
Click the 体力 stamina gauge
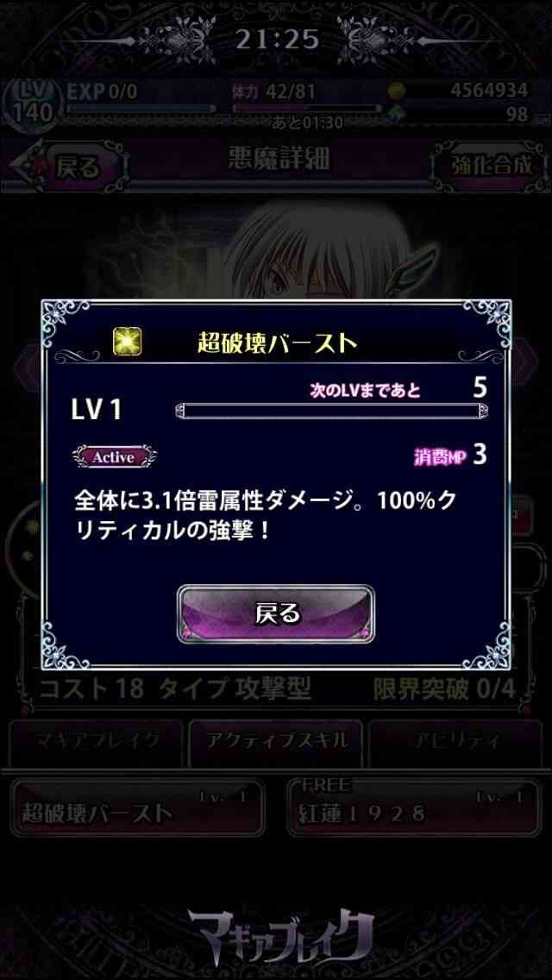[x=307, y=109]
